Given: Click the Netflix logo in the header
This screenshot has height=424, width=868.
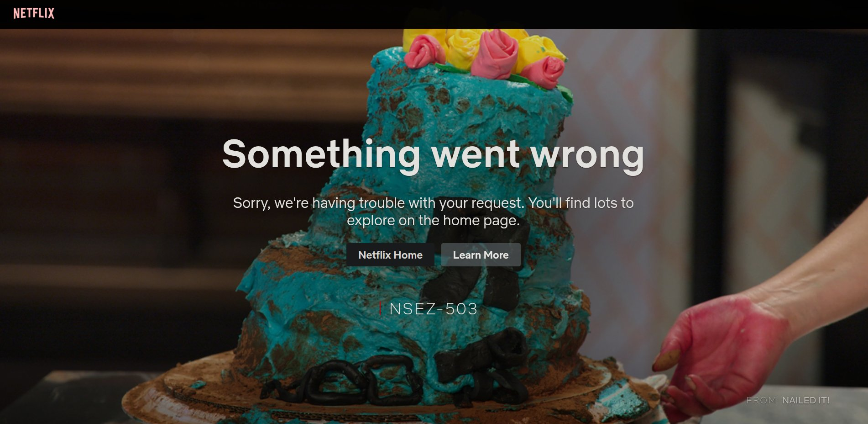Looking at the screenshot, I should [x=34, y=13].
